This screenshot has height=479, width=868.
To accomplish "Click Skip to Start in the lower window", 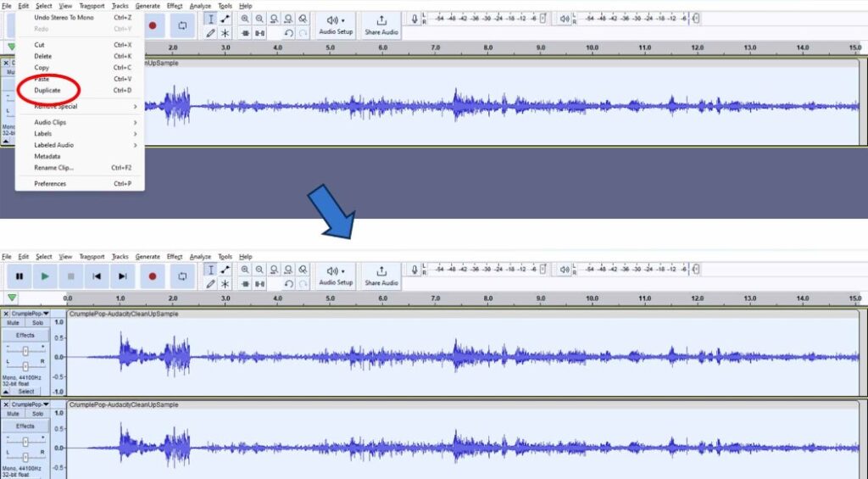I will (x=97, y=276).
